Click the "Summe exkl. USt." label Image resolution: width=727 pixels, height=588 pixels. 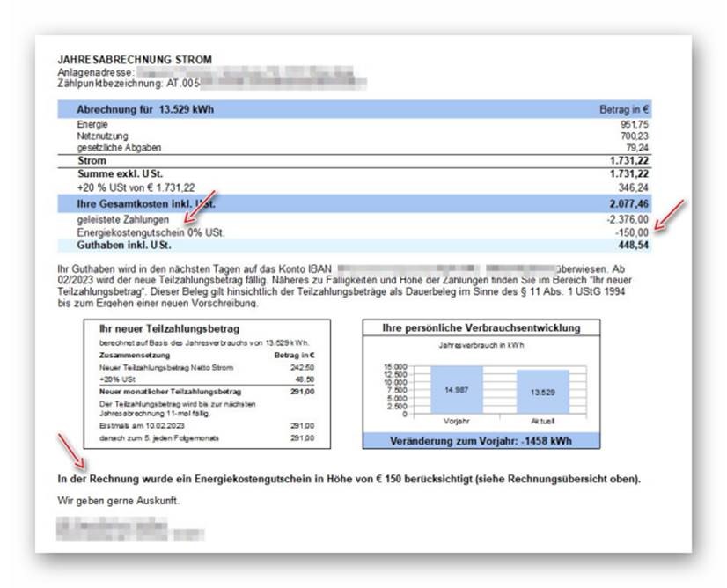(x=120, y=174)
